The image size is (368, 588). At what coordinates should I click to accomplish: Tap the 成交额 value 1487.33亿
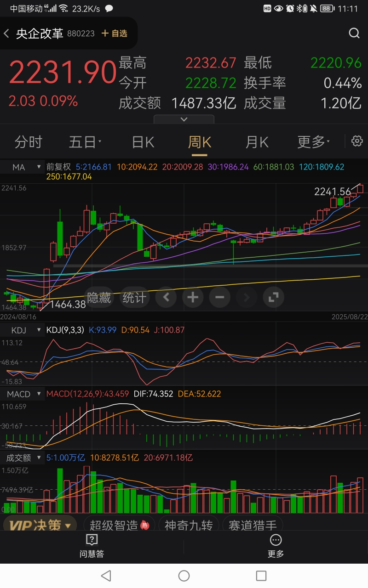(204, 103)
